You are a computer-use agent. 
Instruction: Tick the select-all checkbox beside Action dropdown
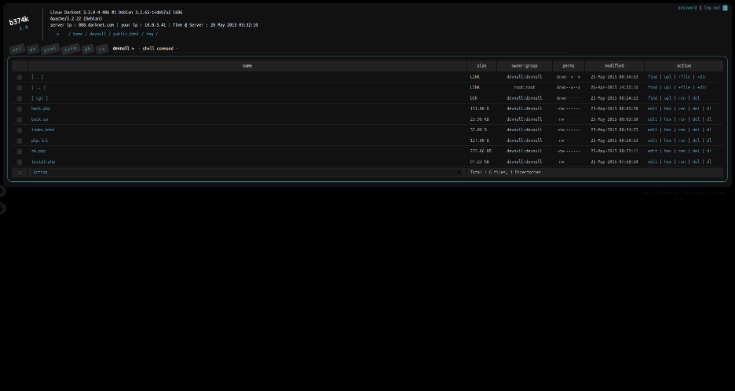pos(20,173)
